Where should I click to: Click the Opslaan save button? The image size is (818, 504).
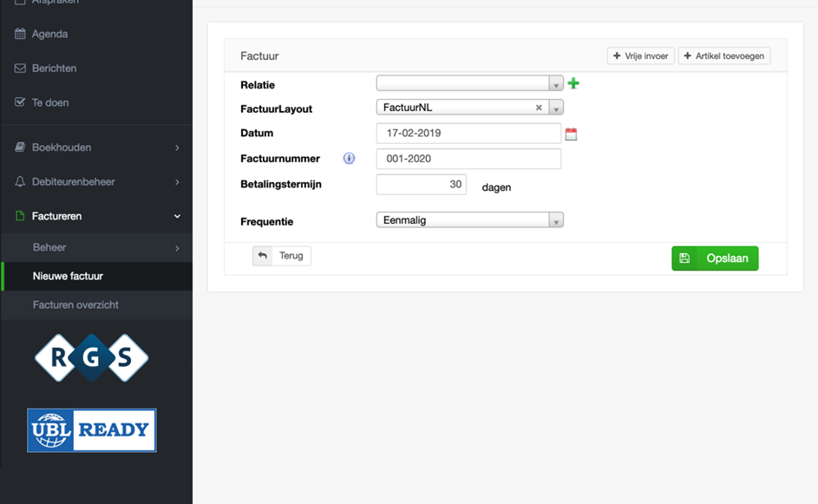coord(715,259)
